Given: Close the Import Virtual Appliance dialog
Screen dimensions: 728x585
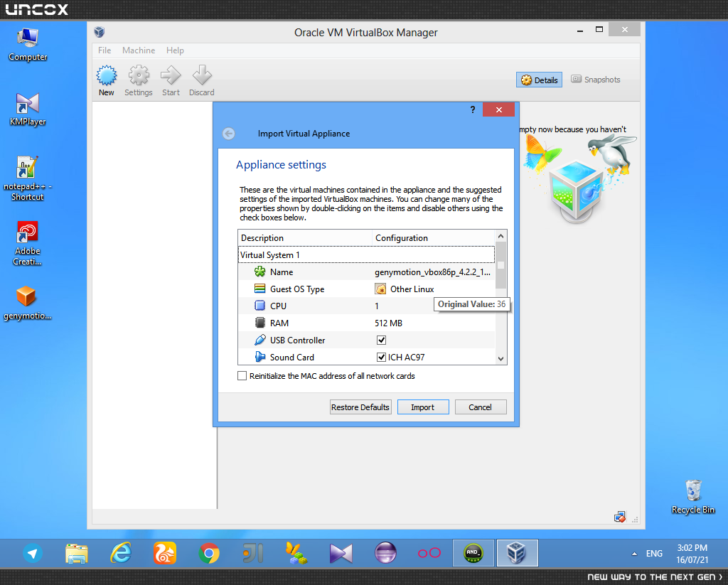Looking at the screenshot, I should (498, 109).
